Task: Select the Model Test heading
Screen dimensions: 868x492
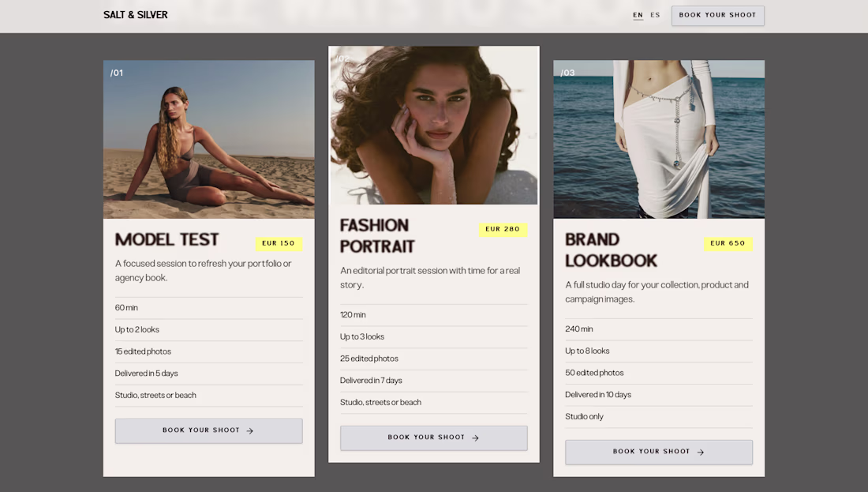Action: coord(166,239)
